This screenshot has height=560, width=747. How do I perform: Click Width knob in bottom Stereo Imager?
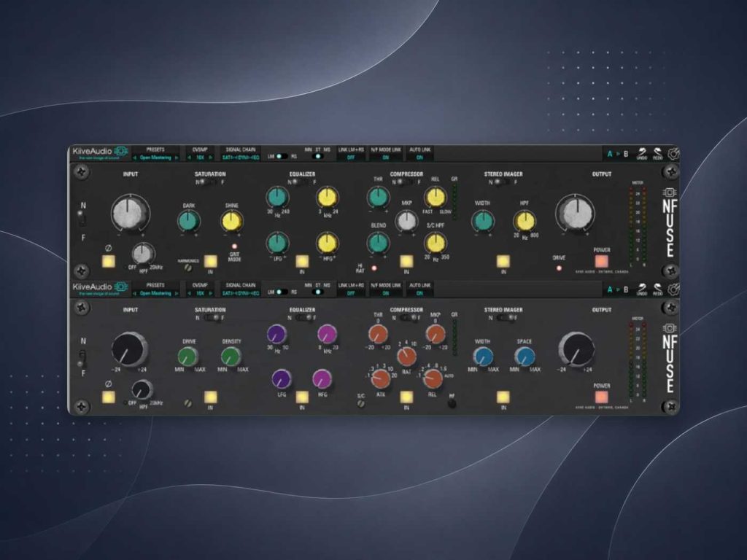tap(483, 356)
